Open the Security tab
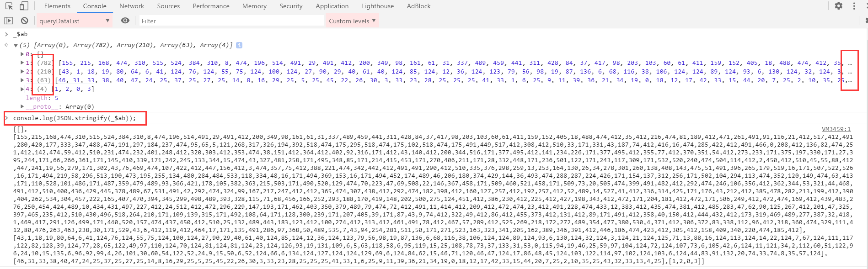The image size is (868, 269). pyautogui.click(x=291, y=6)
